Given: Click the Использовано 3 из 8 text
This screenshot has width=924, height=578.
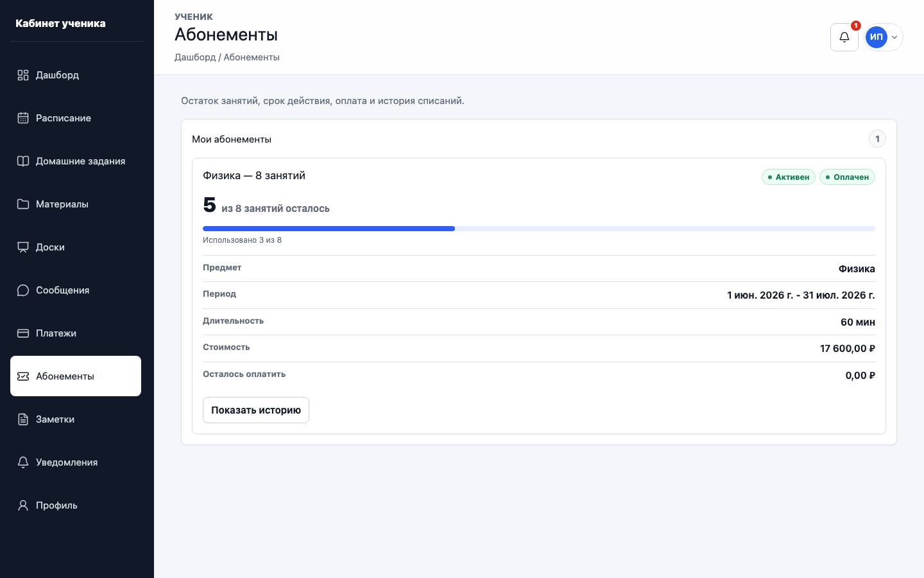Looking at the screenshot, I should coord(242,240).
